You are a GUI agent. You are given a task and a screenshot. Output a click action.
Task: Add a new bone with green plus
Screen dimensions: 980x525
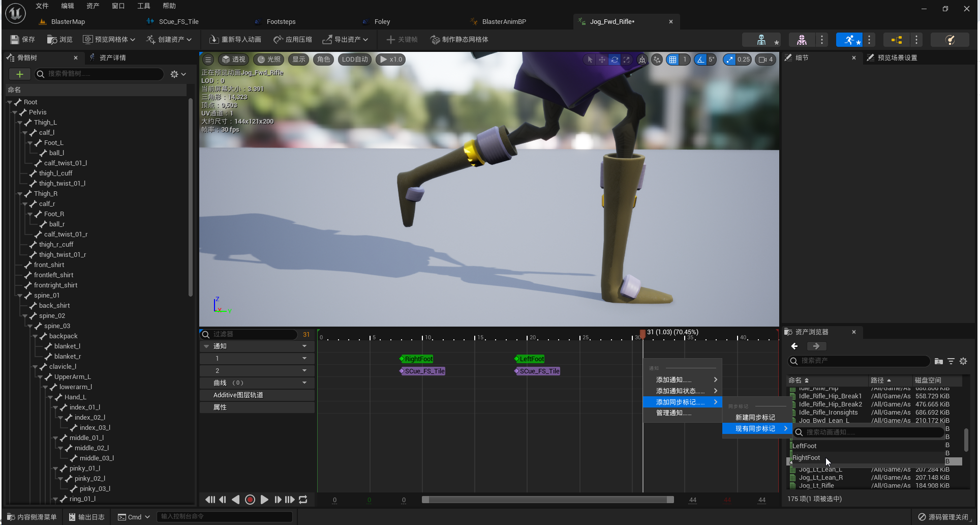pos(20,74)
